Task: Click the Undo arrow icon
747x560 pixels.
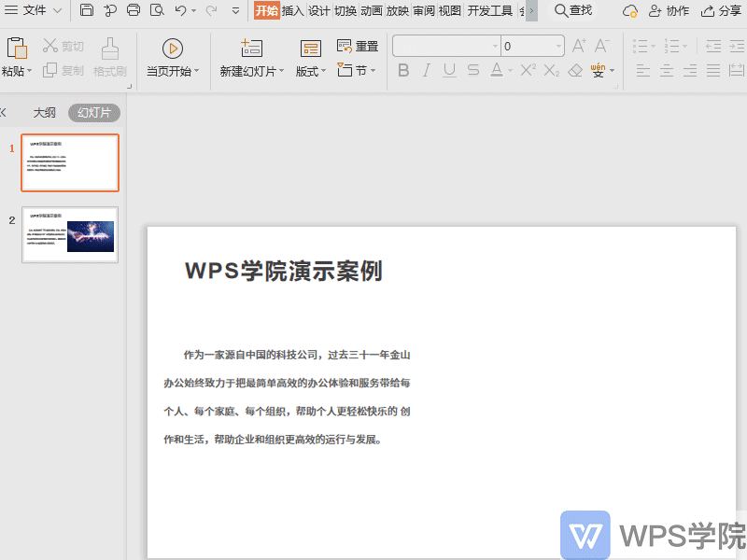Action: point(180,10)
